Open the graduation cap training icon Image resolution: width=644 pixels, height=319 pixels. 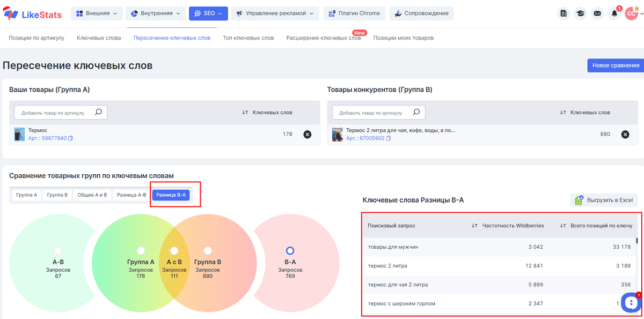[x=580, y=13]
